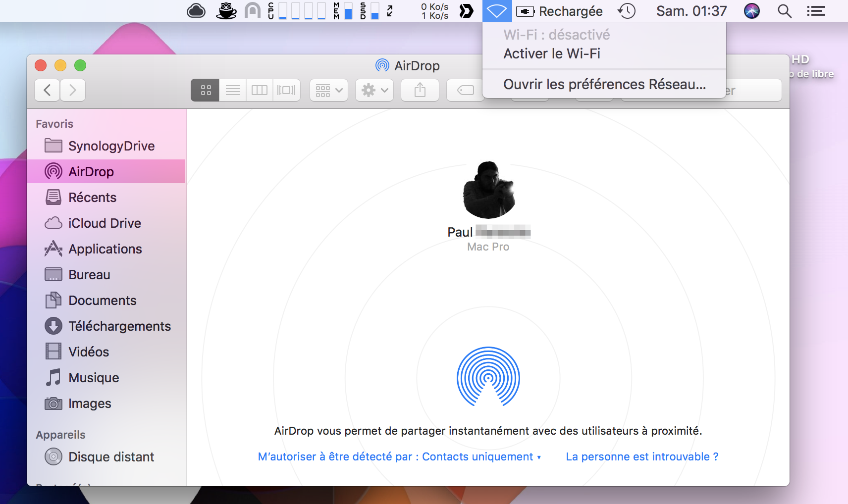Open iCloud Drive in the sidebar

point(106,223)
